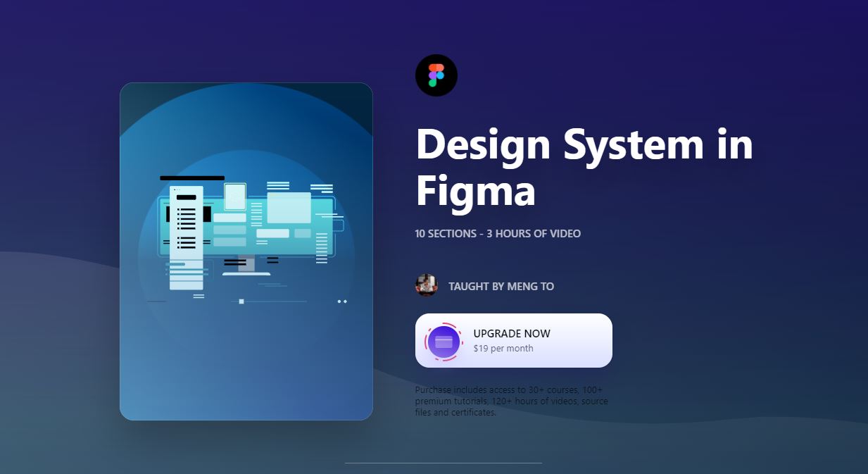Click Meng To's avatar photo
The image size is (868, 474).
[427, 285]
